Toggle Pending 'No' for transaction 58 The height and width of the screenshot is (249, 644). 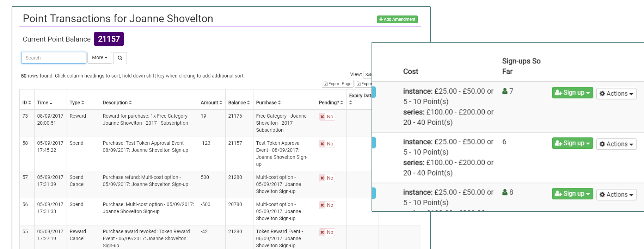point(327,144)
